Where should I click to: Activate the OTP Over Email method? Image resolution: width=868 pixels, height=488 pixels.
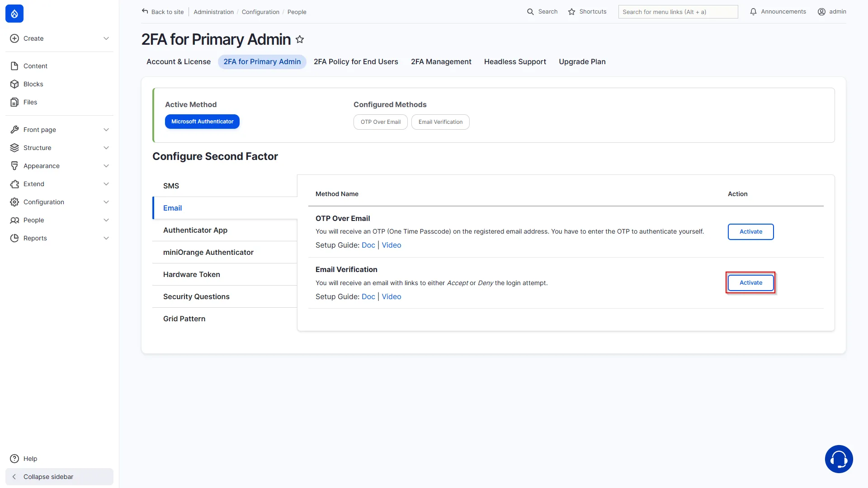click(x=750, y=232)
